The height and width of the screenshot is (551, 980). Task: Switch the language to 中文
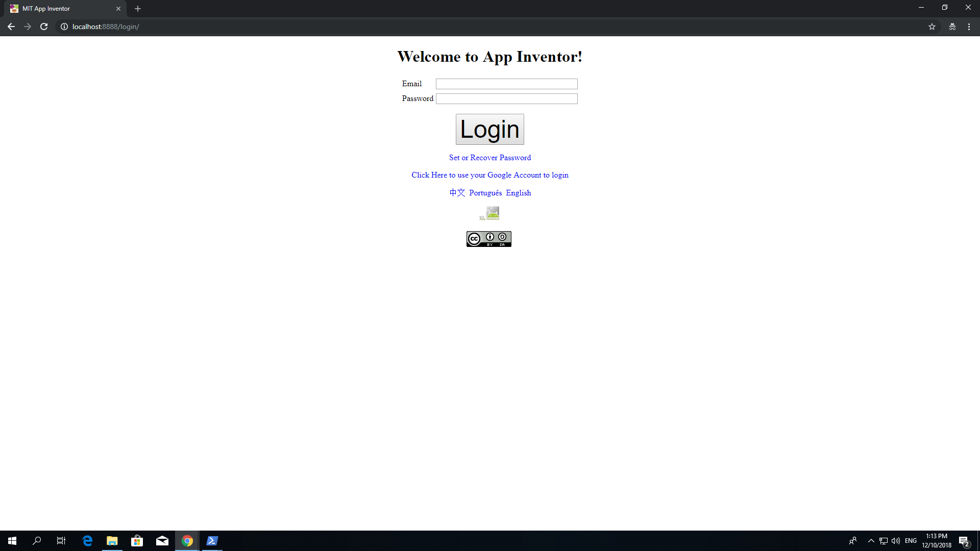[457, 193]
